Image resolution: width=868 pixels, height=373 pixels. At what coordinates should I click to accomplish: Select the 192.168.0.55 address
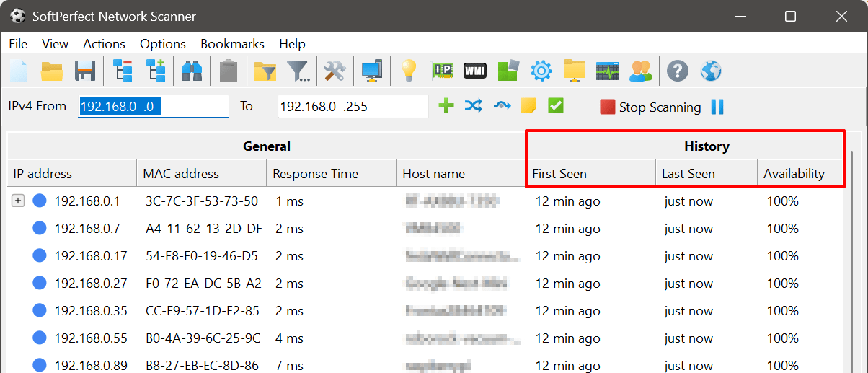[91, 338]
